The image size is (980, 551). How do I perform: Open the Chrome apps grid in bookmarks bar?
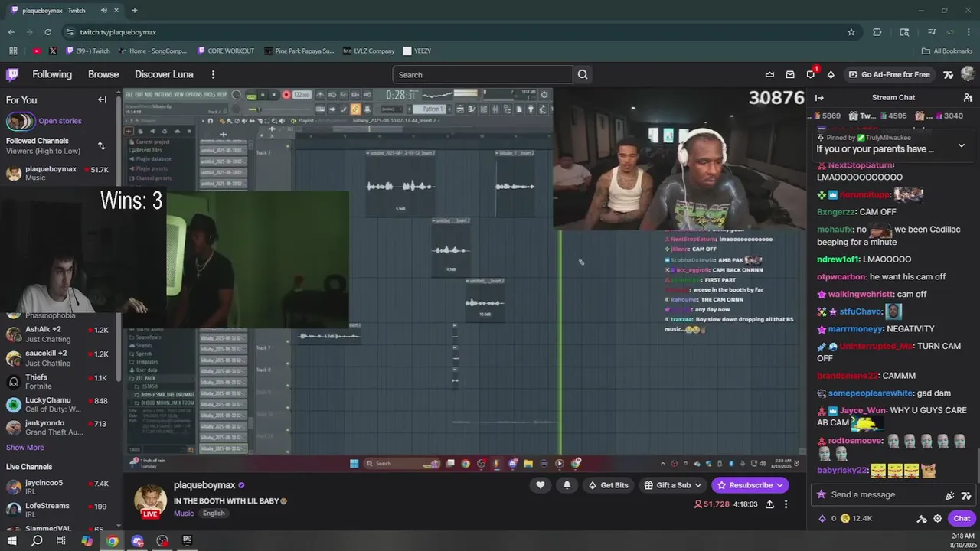coord(13,51)
